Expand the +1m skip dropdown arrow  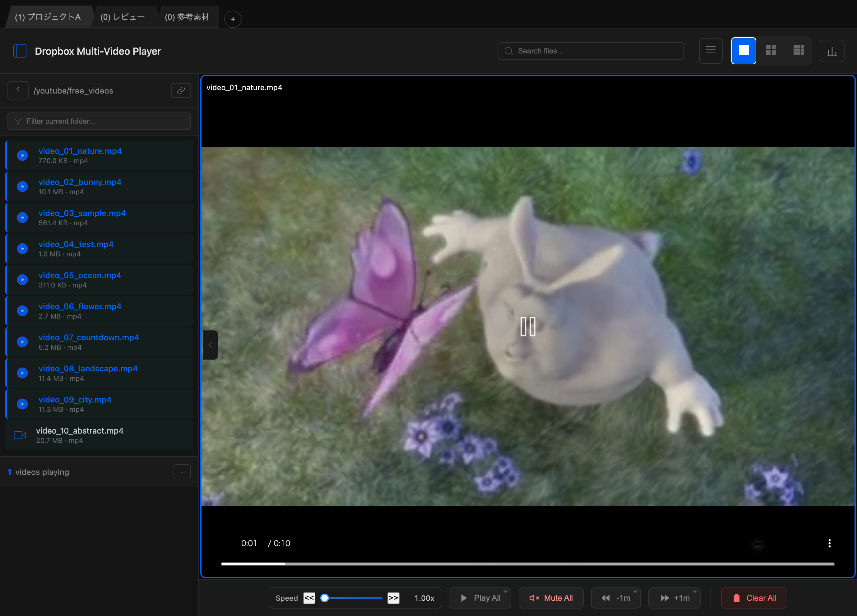[694, 592]
